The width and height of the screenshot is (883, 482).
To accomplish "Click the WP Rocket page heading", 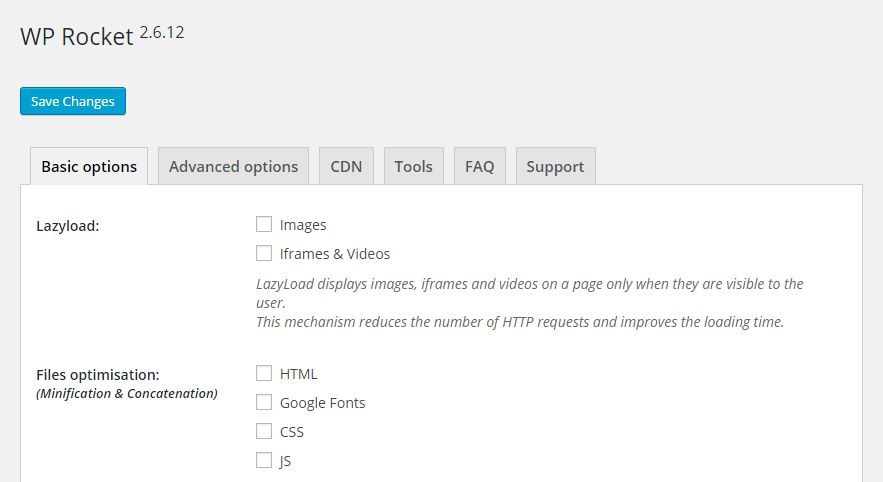I will (77, 37).
